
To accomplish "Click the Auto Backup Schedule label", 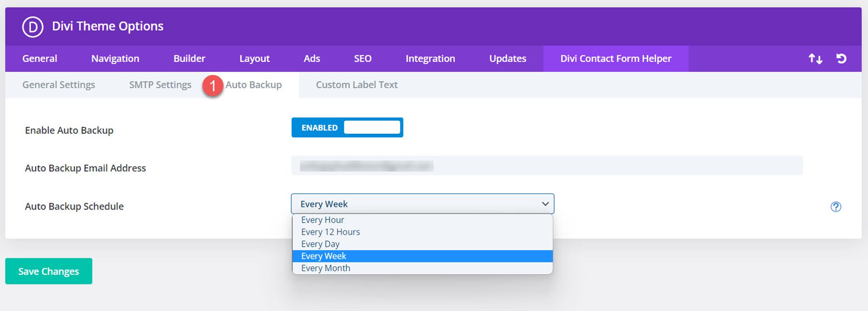I will (x=74, y=207).
